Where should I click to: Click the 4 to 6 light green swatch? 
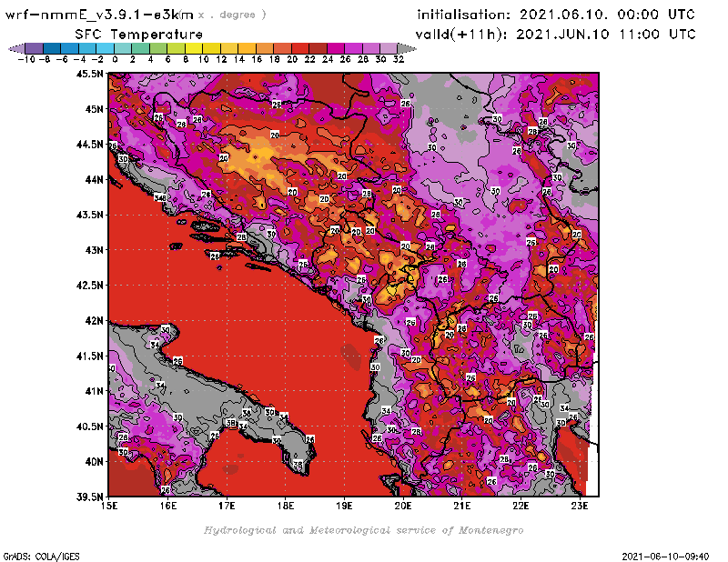coord(158,48)
